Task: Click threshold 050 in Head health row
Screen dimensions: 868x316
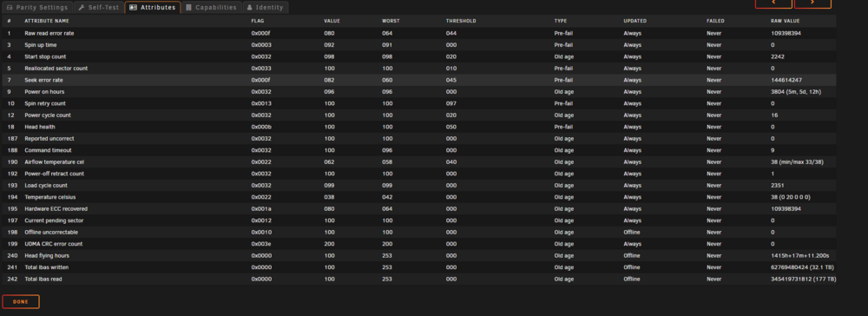Action: (451, 127)
